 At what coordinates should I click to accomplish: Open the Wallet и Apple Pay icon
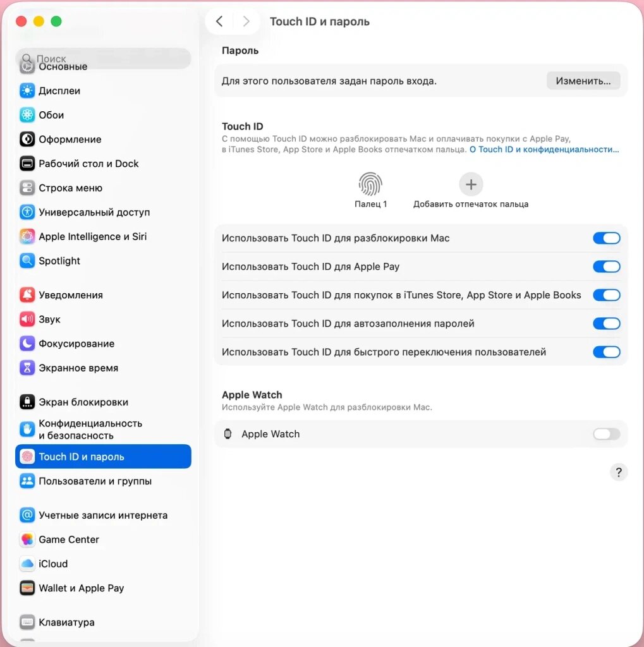tap(27, 588)
